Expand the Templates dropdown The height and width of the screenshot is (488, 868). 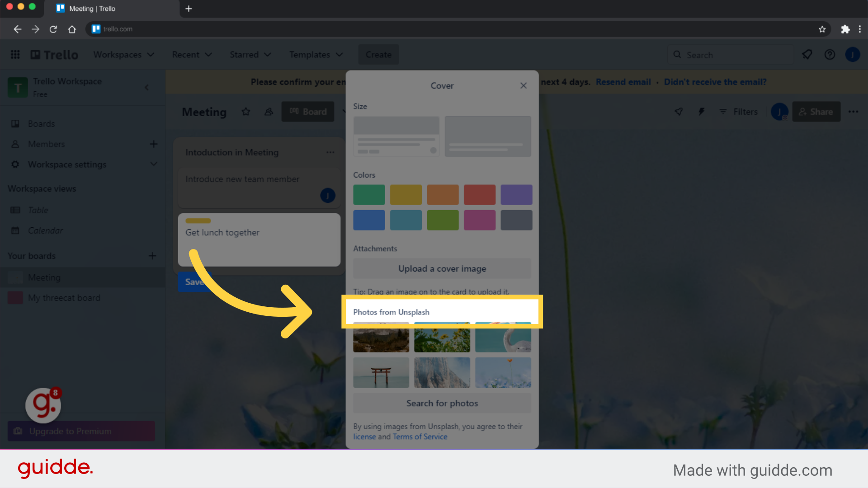tap(316, 54)
